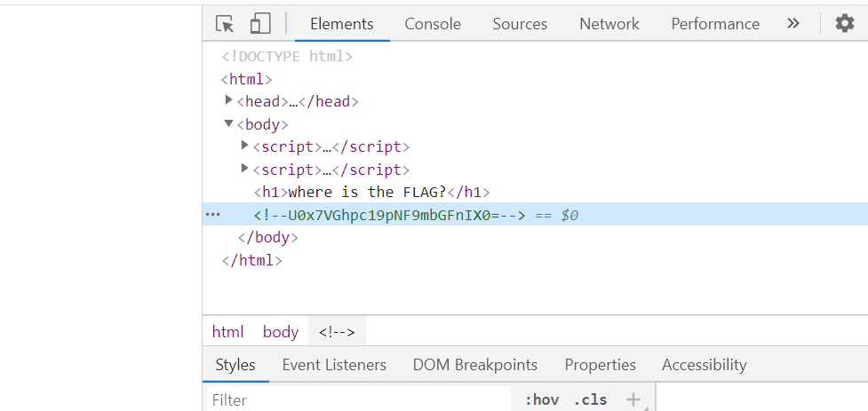Expand the head element node
Viewport: 868px width, 411px height.
pos(228,100)
